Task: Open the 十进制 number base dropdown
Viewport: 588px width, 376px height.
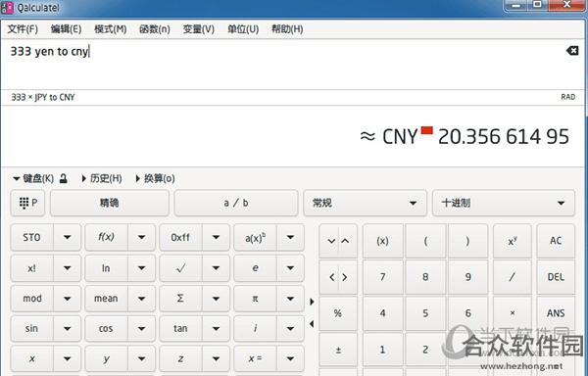Action: tap(504, 203)
